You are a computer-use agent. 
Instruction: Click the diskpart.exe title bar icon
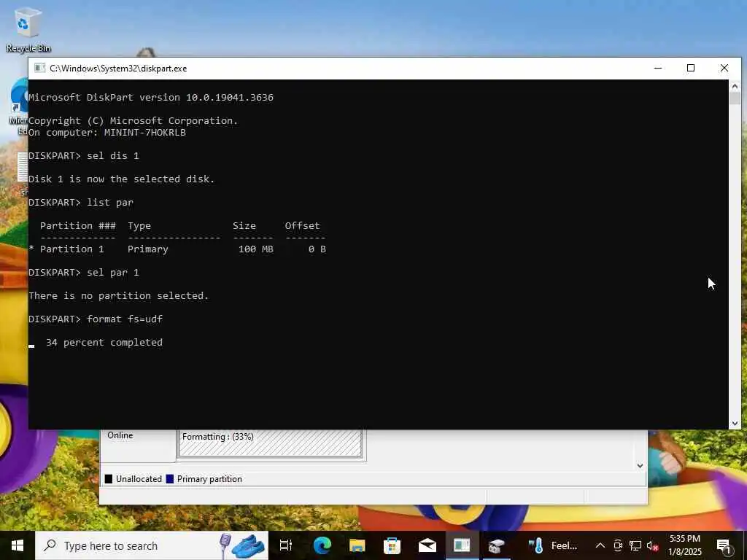[x=40, y=68]
